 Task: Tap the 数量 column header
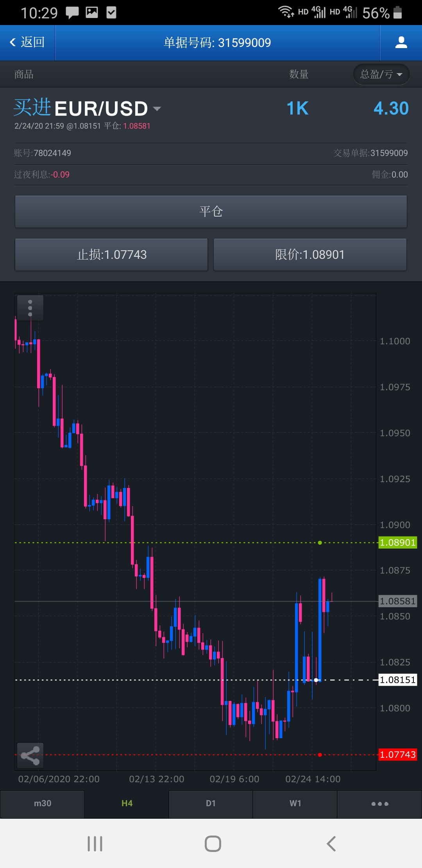(x=299, y=74)
